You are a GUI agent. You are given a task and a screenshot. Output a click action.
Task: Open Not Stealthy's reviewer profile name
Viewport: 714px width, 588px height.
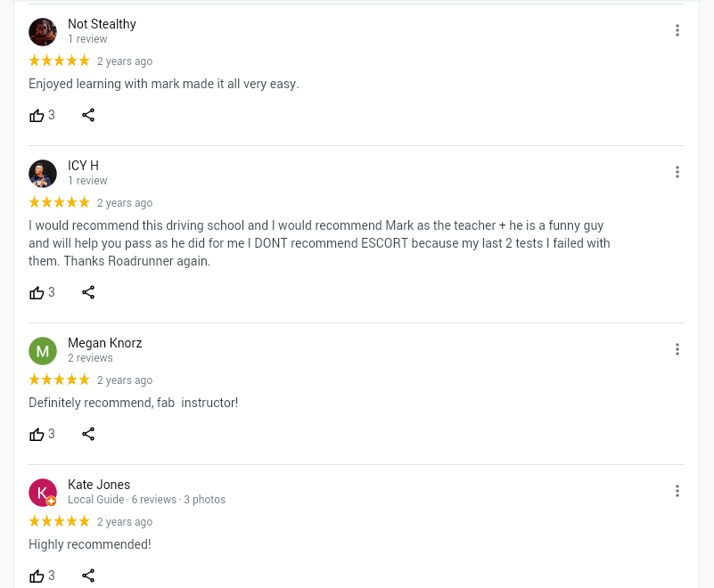coord(102,24)
